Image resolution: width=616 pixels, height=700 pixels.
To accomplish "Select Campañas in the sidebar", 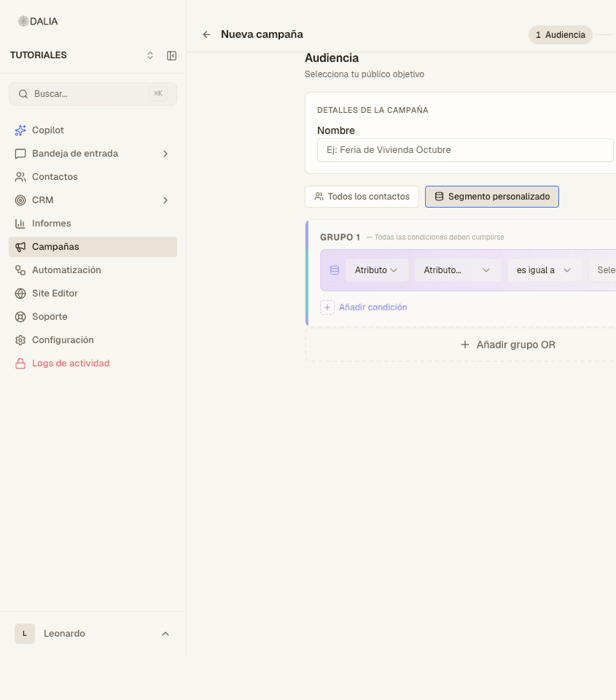I will [x=93, y=247].
